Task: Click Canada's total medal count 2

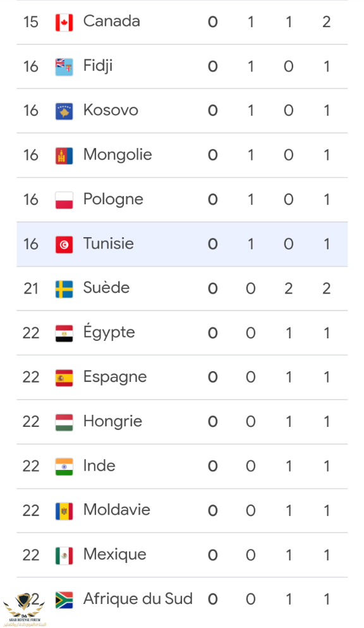Action: pos(327,22)
